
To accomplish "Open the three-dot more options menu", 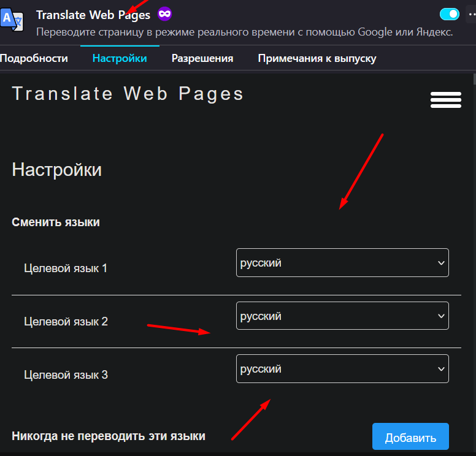I will [471, 14].
